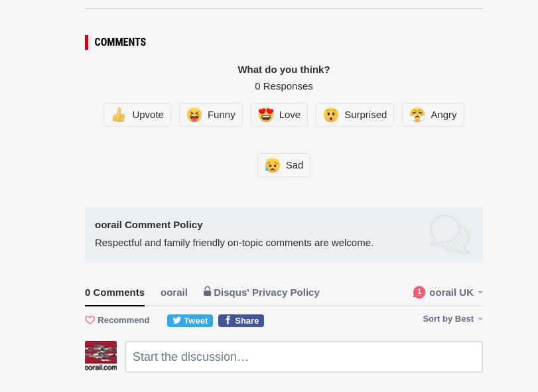Open the oorail tab

tap(174, 293)
